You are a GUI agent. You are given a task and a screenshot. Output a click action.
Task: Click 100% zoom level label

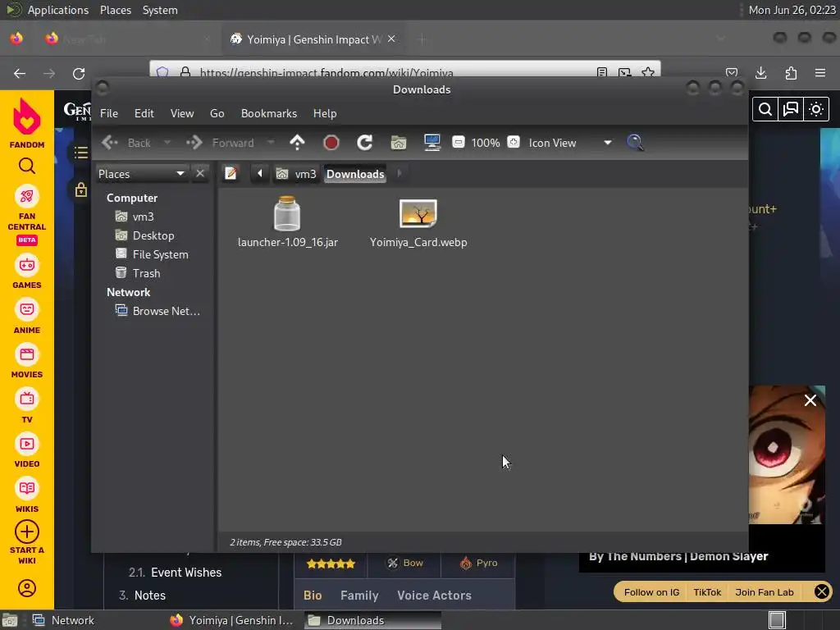486,143
